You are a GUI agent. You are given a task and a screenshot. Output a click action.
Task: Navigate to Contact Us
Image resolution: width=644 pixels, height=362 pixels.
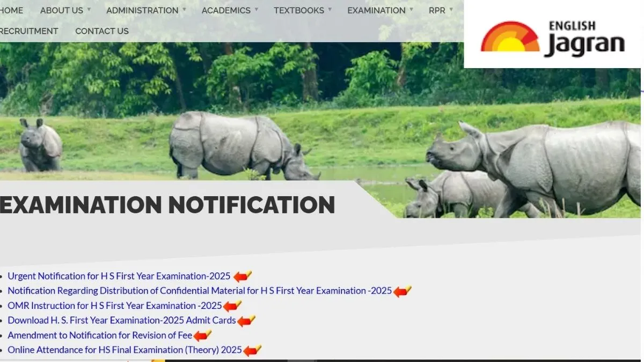tap(102, 31)
